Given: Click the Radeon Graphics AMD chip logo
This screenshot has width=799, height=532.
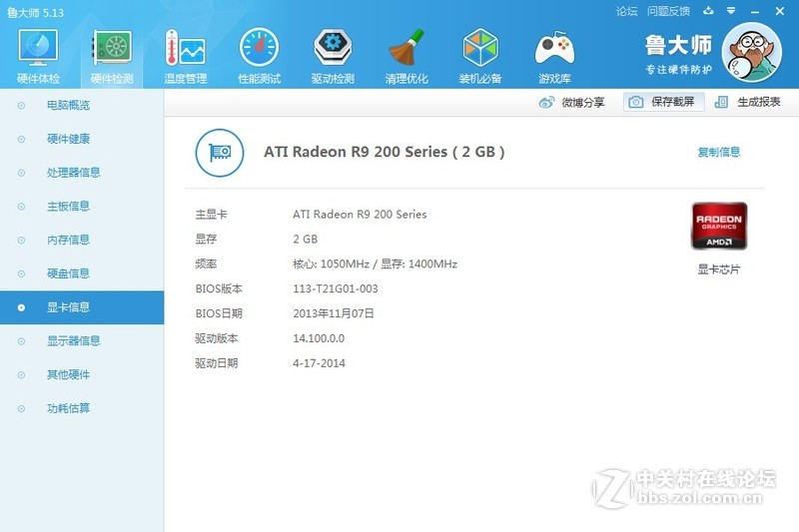Looking at the screenshot, I should [x=719, y=226].
